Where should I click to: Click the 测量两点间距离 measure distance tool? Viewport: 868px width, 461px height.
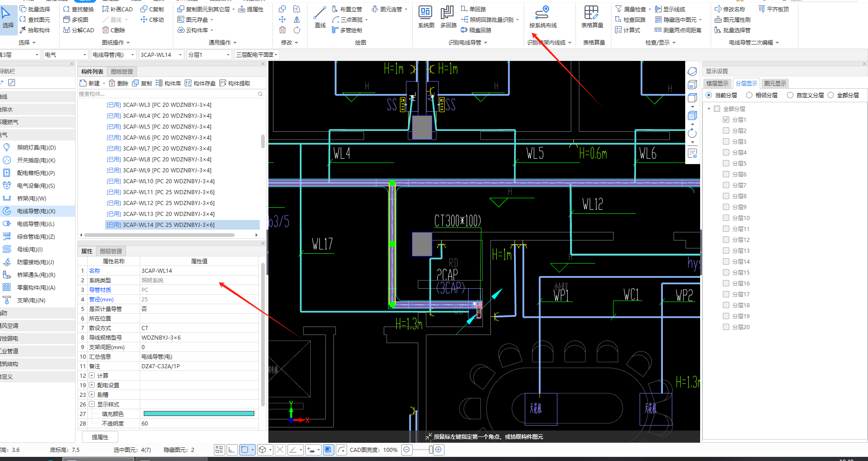click(678, 30)
